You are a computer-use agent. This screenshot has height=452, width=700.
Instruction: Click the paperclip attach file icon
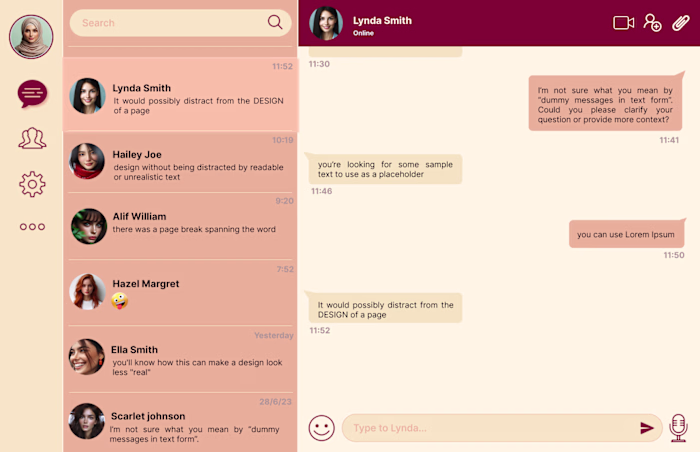tap(680, 23)
